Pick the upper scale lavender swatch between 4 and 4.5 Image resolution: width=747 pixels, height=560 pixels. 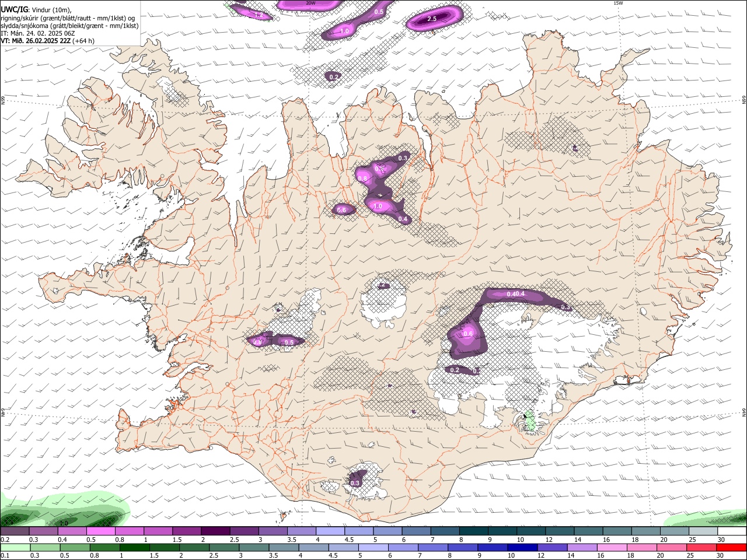(329, 531)
